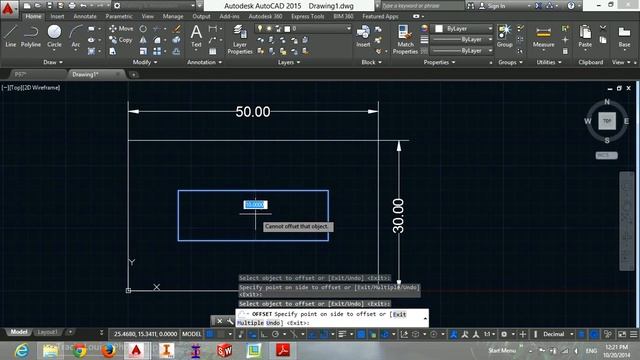640x360 pixels.
Task: Switch to Layout1 tab
Action: [x=47, y=332]
